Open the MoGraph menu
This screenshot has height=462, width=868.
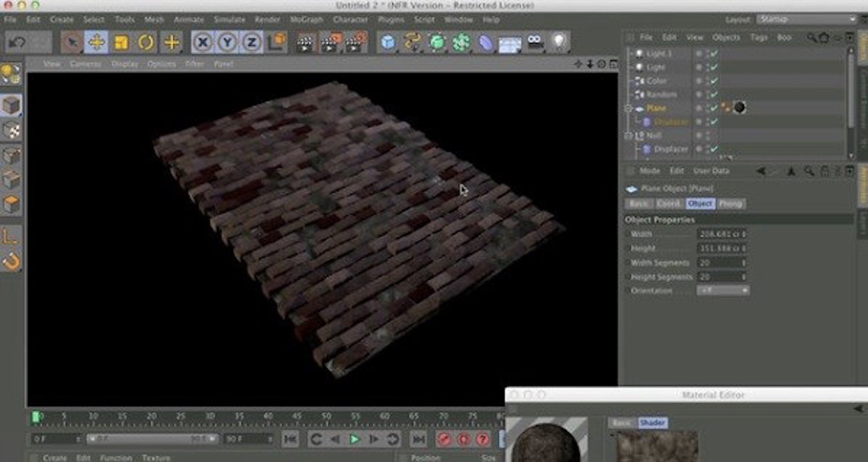tap(307, 19)
